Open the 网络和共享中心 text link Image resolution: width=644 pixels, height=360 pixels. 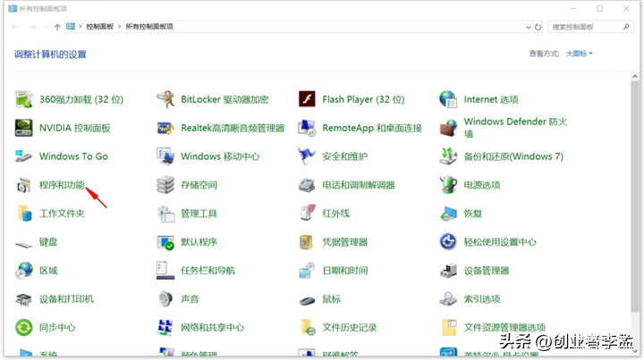[212, 328]
